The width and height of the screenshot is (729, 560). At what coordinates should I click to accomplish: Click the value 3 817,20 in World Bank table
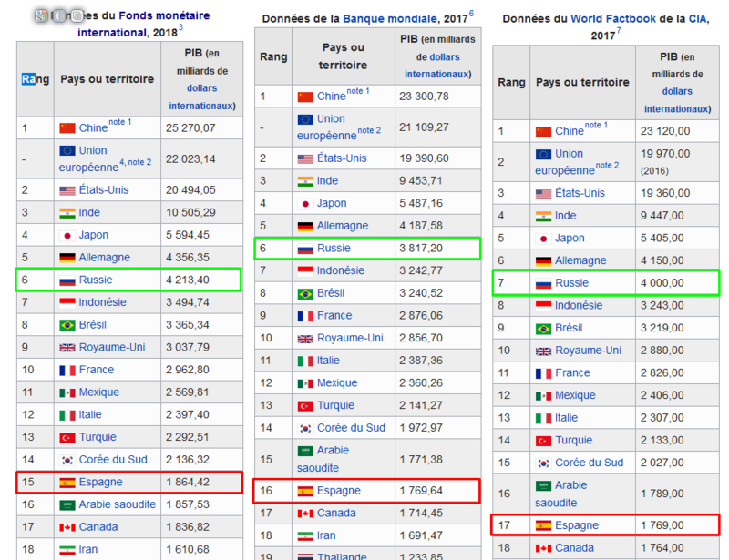click(421, 249)
